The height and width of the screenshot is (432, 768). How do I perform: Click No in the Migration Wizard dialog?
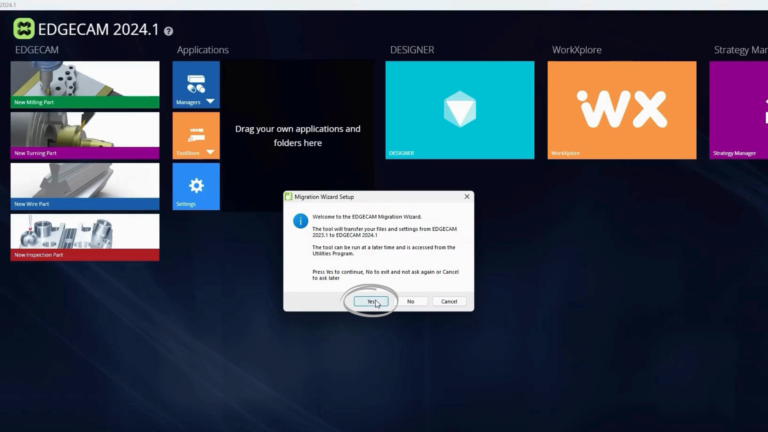(x=410, y=301)
